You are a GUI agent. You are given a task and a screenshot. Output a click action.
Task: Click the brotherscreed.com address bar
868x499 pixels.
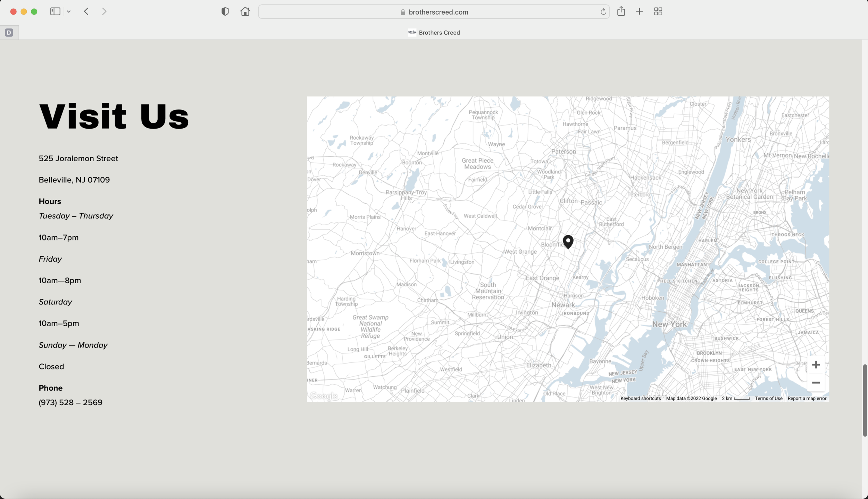pos(433,12)
